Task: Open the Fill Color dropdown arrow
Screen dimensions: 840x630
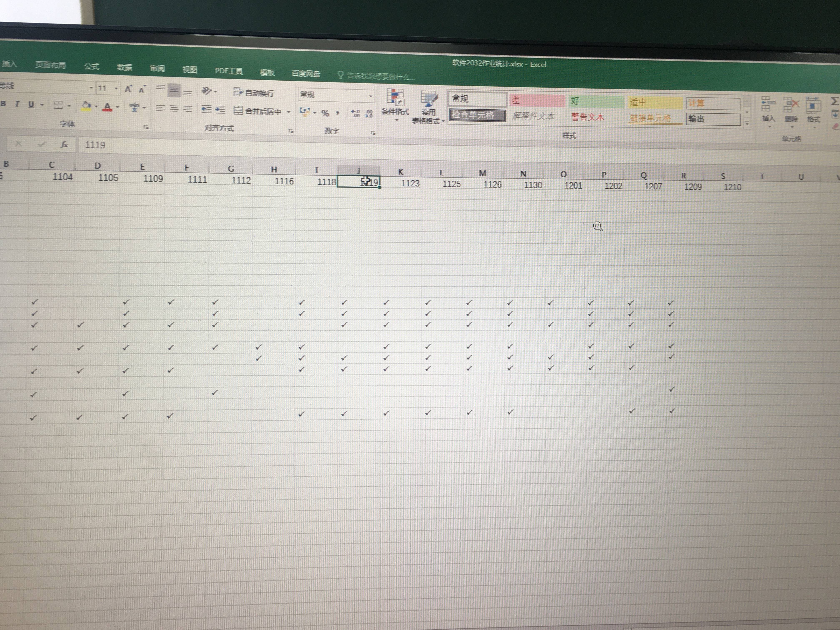Action: [x=96, y=106]
